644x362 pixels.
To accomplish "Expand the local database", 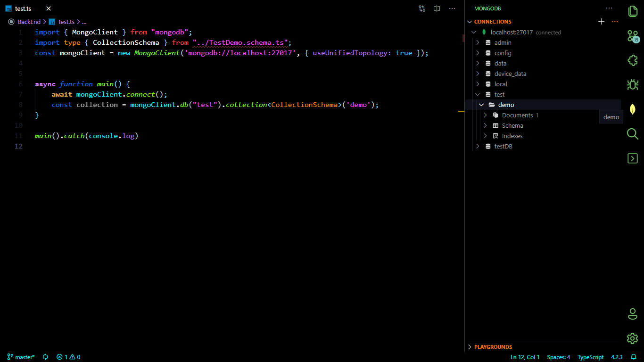I will pos(478,84).
